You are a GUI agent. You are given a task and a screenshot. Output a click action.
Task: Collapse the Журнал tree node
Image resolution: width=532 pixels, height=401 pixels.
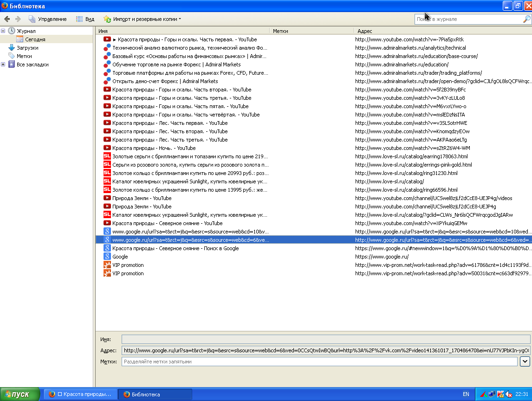pyautogui.click(x=3, y=31)
